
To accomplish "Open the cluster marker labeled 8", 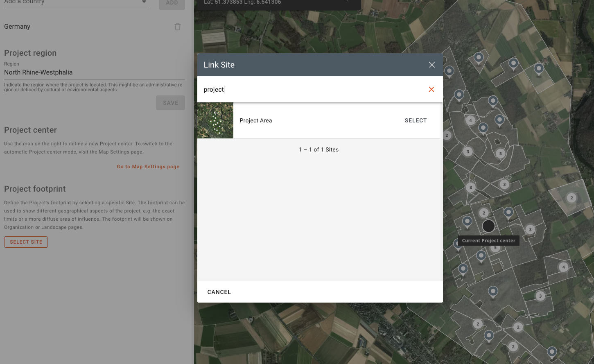I will 470,188.
